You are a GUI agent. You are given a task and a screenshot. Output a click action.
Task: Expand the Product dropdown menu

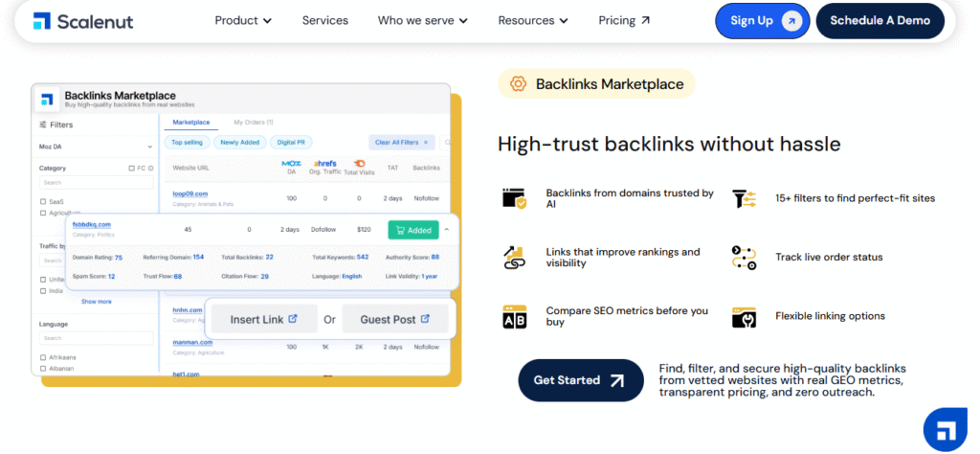point(243,20)
